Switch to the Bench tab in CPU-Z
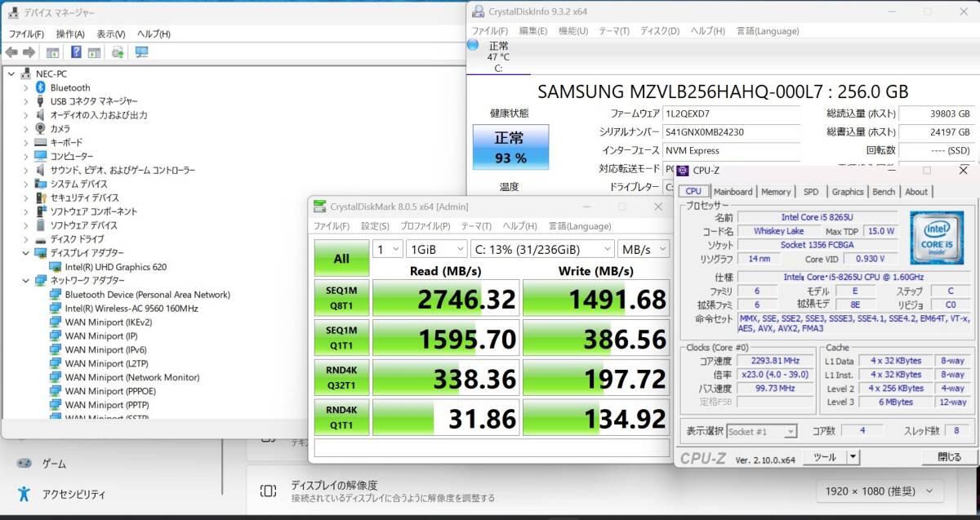 tap(884, 192)
